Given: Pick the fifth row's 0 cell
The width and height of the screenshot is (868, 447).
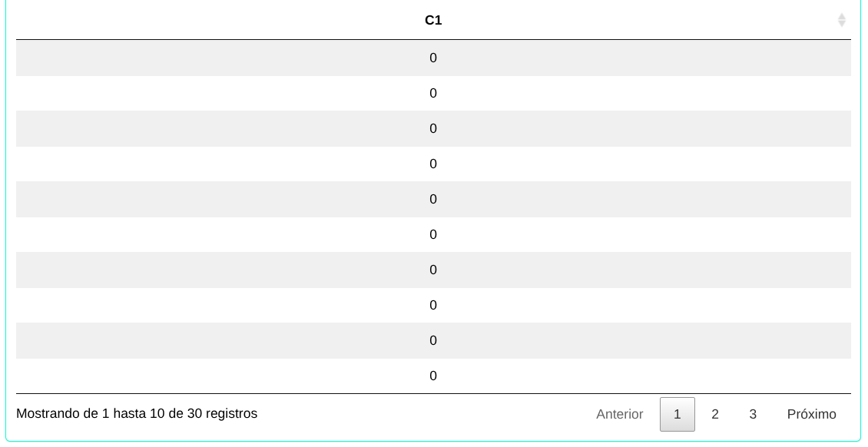Looking at the screenshot, I should pyautogui.click(x=433, y=199).
